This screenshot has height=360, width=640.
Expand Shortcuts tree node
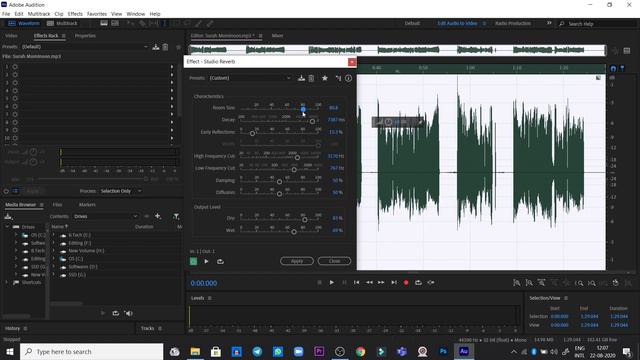[x=7, y=282]
